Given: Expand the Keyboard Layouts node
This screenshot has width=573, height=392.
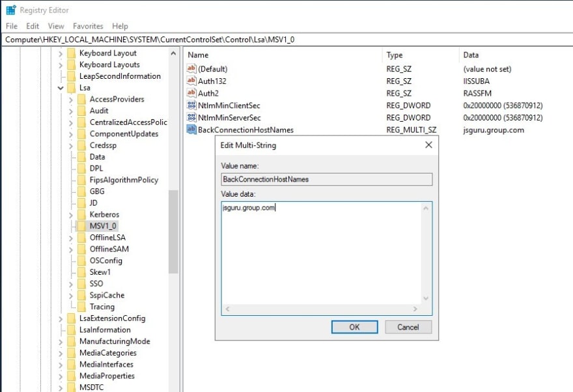Looking at the screenshot, I should 61,65.
